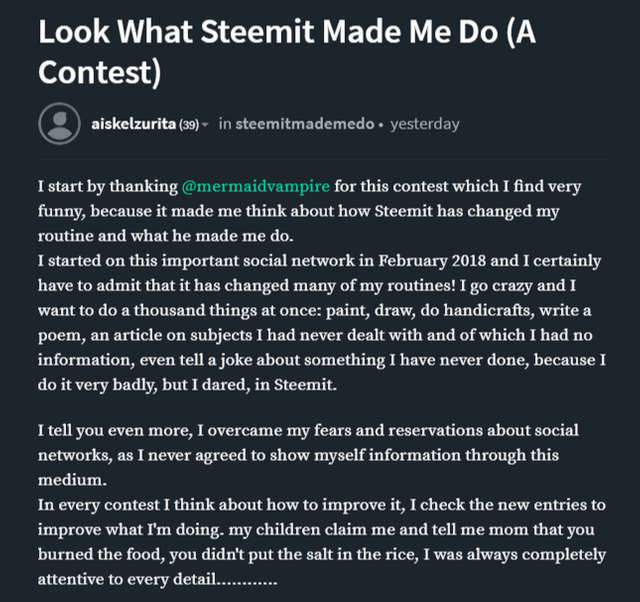
Task: Click the line beginning "I tell you even more"
Action: 308,430
